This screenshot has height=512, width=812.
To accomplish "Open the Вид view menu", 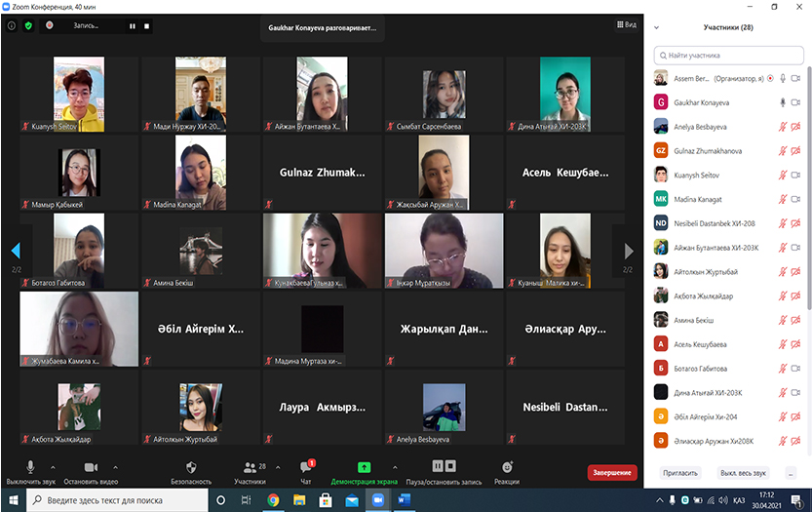I will (627, 26).
